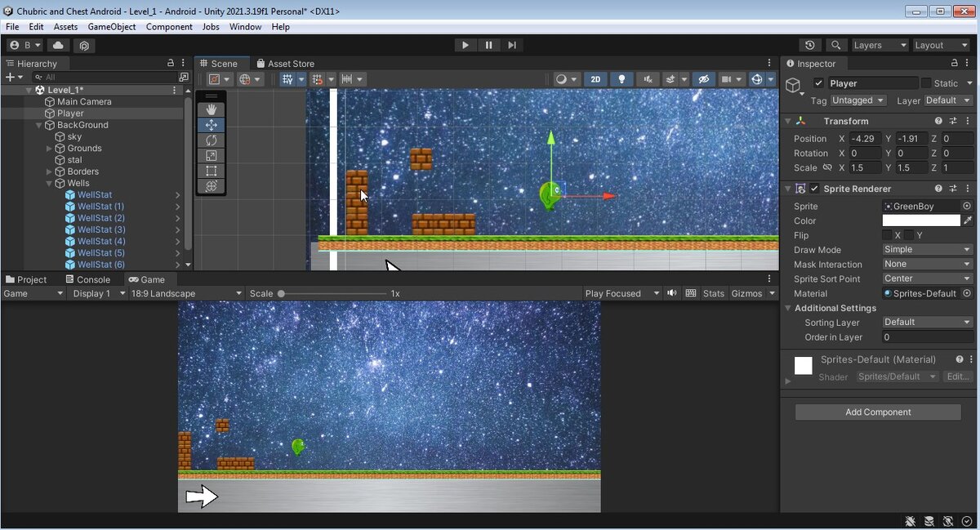Pick sprite with GreenBoy object selector
980x530 pixels.
pyautogui.click(x=967, y=207)
